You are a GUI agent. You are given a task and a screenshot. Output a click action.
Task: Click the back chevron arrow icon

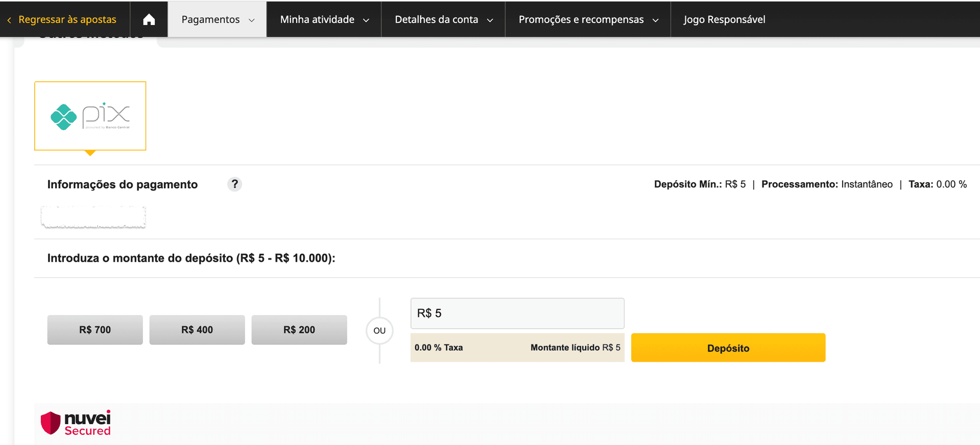(9, 20)
